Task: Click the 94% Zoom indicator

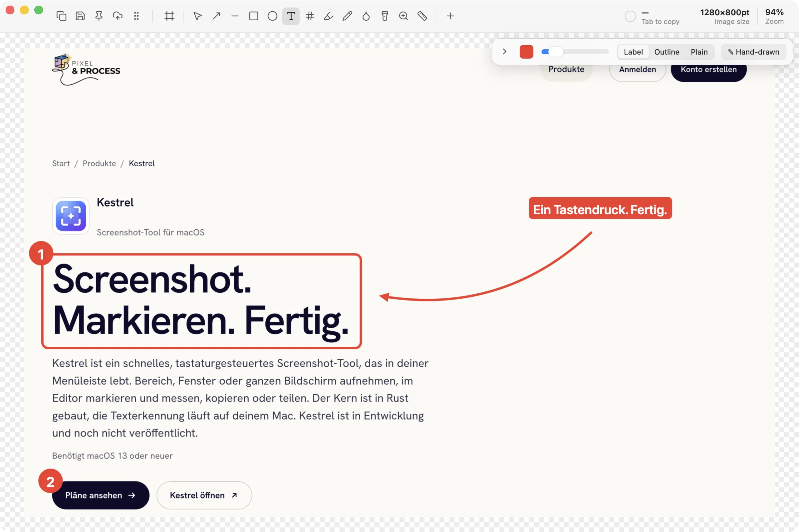Action: click(774, 16)
